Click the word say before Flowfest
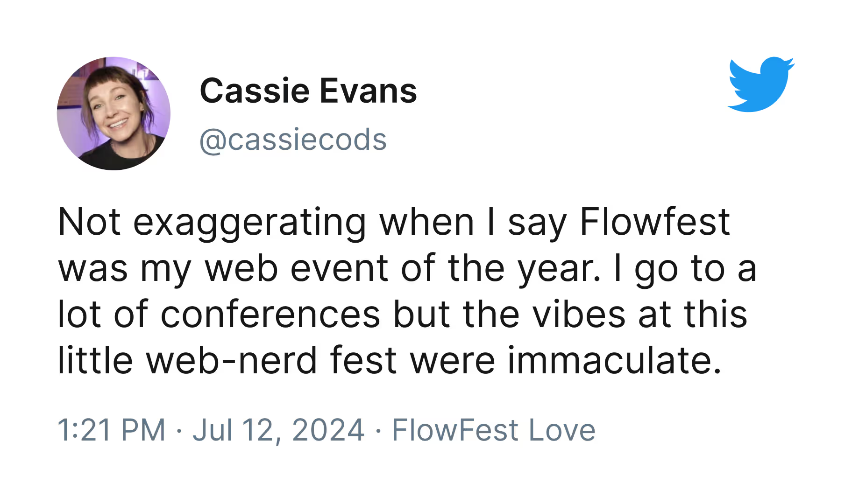 (537, 225)
